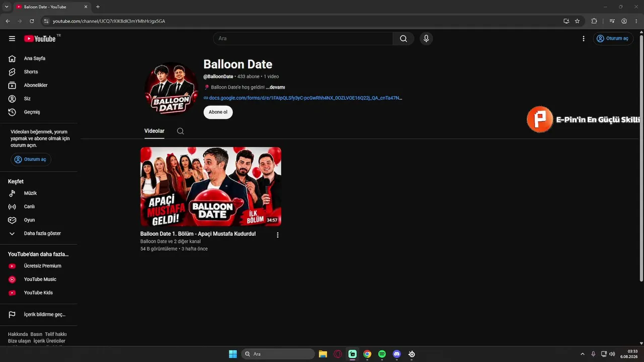Open the docs.google.com forms link
Screen dimensions: 644x362
305,98
